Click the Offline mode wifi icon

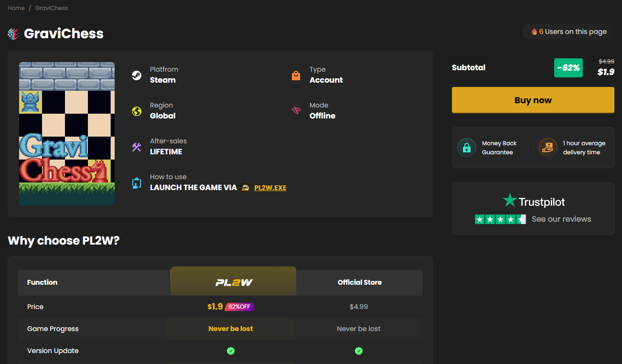(296, 111)
